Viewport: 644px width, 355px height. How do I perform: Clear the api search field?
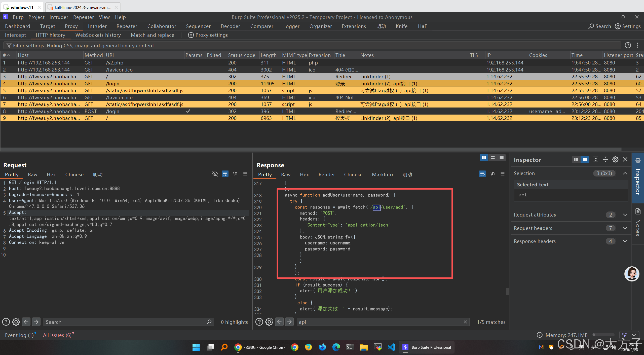click(465, 322)
